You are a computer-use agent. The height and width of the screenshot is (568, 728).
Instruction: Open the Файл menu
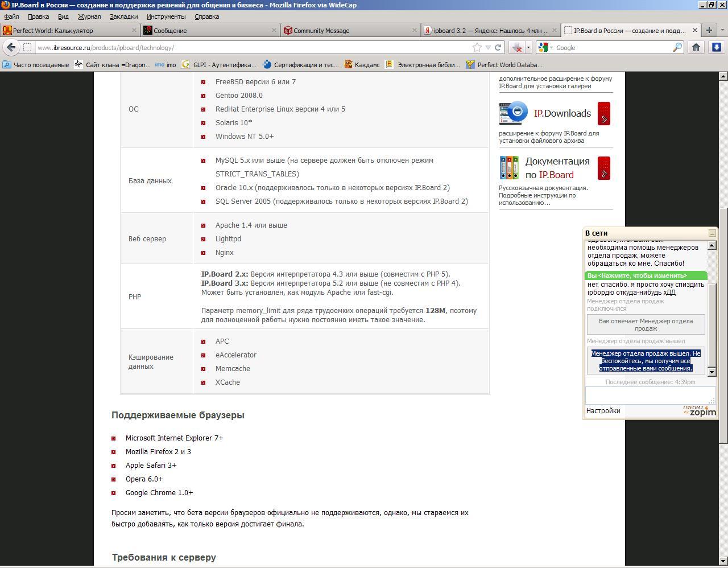(11, 17)
